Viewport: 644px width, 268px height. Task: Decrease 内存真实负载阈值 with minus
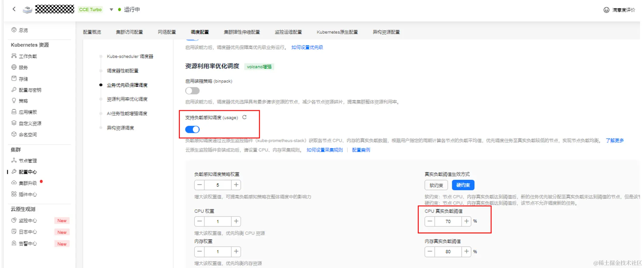(430, 252)
